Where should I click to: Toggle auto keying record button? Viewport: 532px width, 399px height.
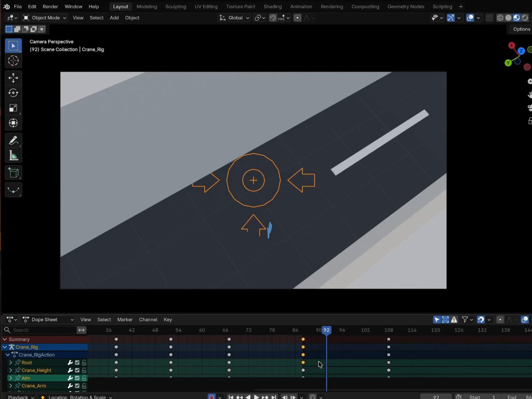pos(211,397)
